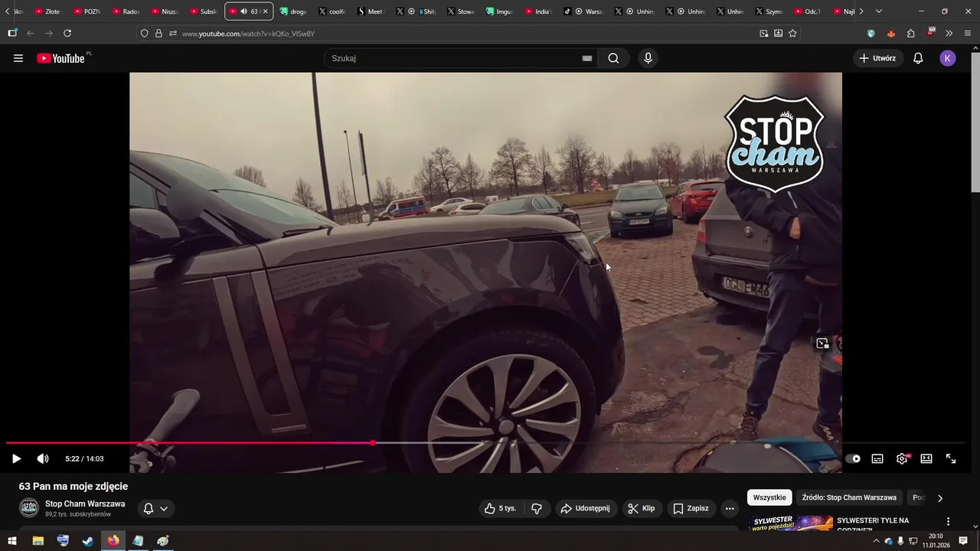Viewport: 980px width, 551px height.
Task: Click the picture-in-picture popout icon on the video
Action: point(822,344)
